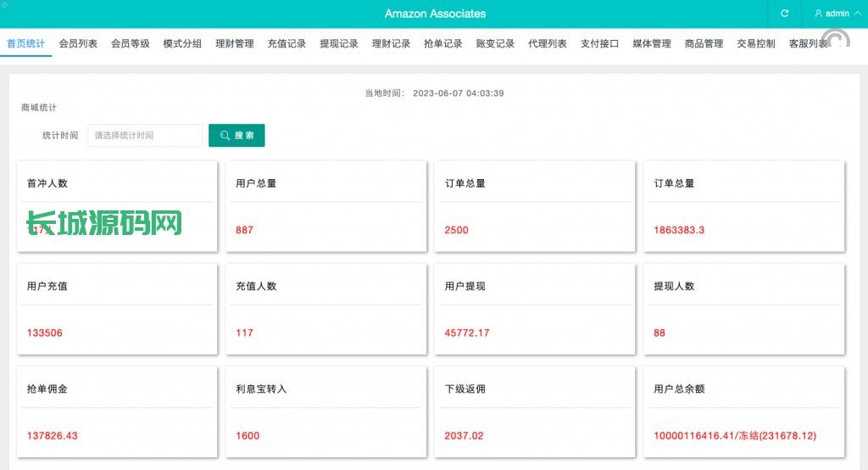The width and height of the screenshot is (868, 470).
Task: Switch to 支付接口 tab
Action: (600, 44)
